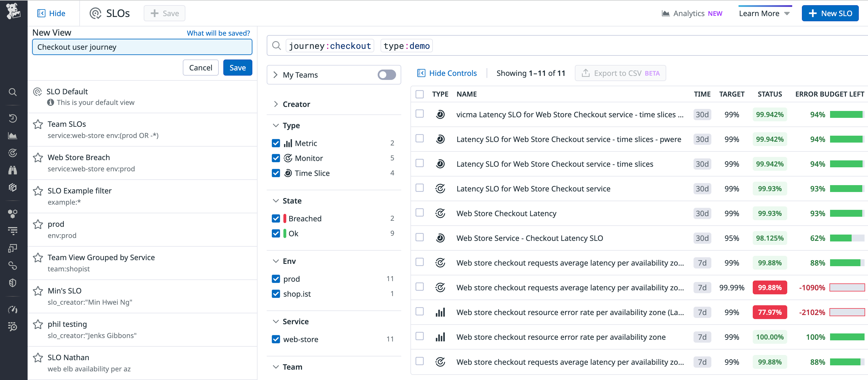This screenshot has width=868, height=380.
Task: Open the Watchdog binoculars icon
Action: click(13, 170)
